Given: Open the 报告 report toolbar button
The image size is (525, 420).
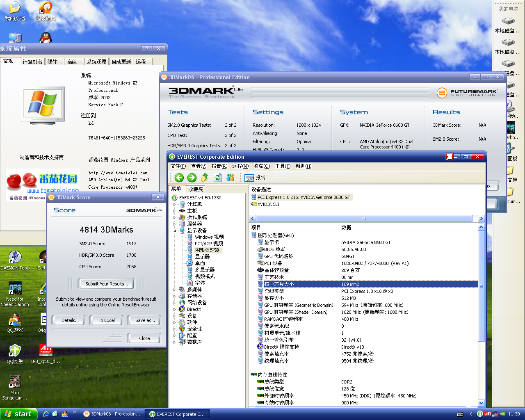Looking at the screenshot, I should tap(255, 178).
